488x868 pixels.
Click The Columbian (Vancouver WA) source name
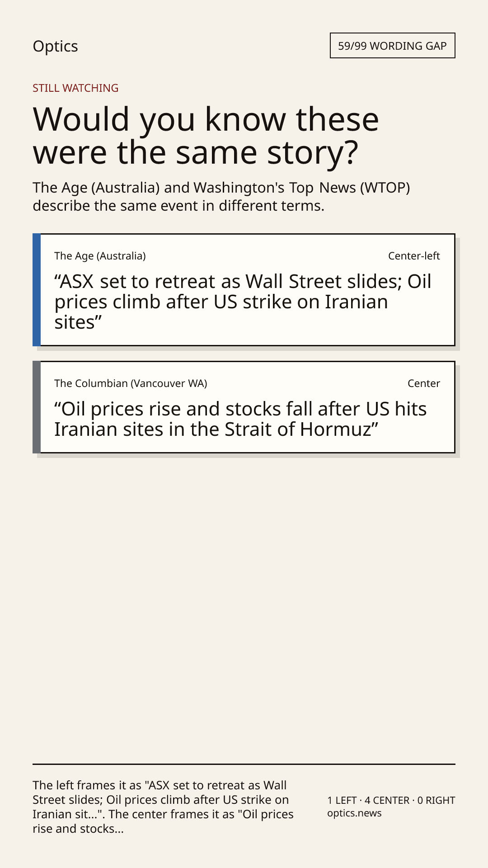[x=131, y=383]
